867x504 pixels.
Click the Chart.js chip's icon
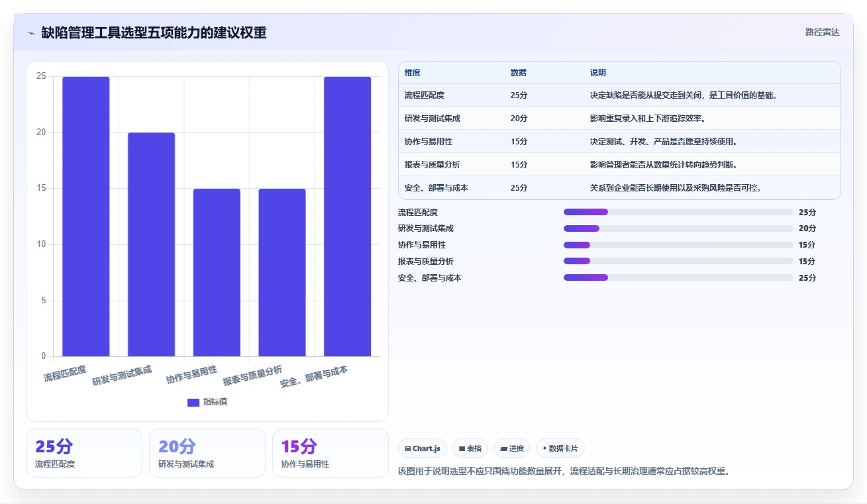point(408,448)
